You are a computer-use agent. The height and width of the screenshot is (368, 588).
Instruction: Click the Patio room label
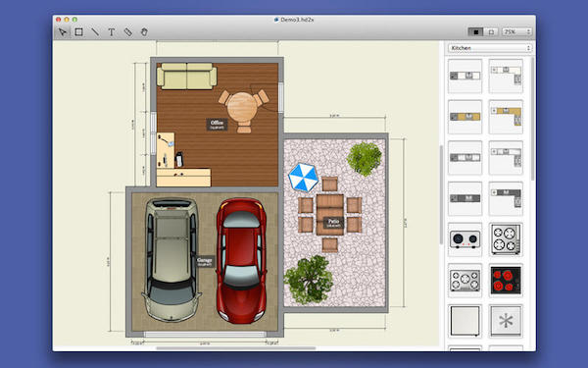pos(333,223)
